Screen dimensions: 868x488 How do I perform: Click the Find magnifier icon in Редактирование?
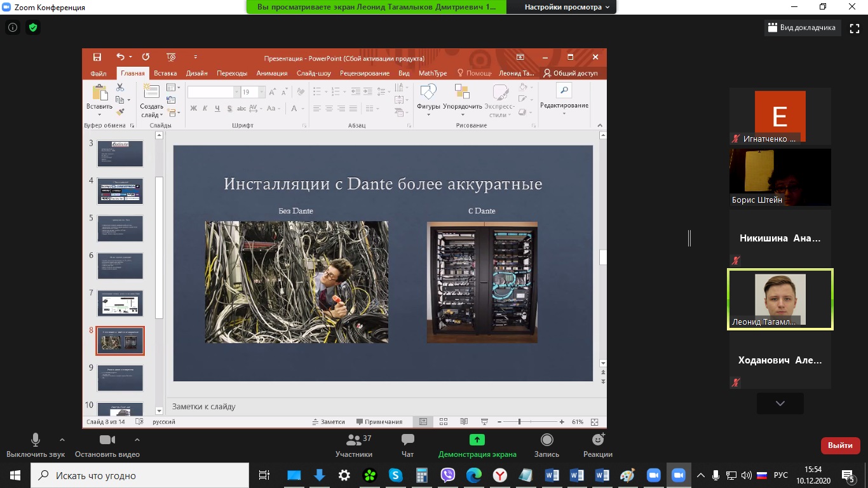(564, 91)
